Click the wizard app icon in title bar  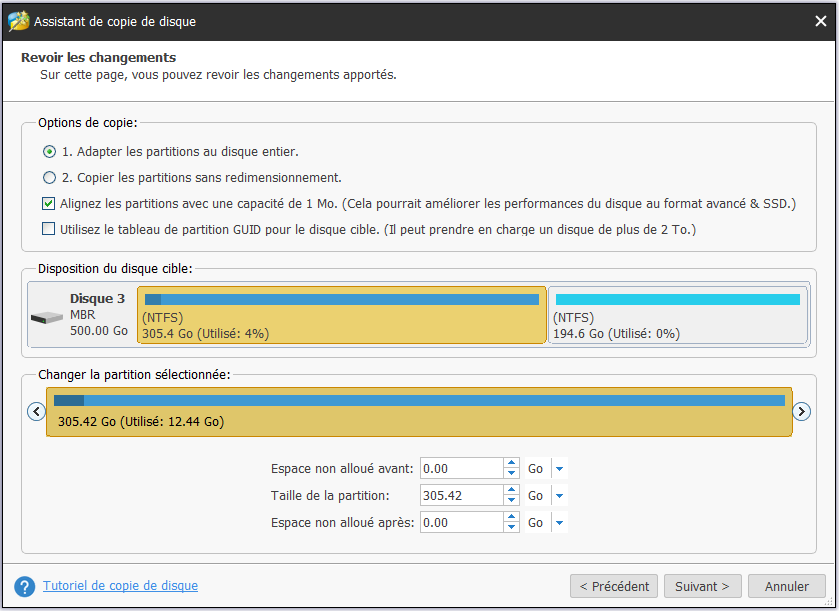click(x=19, y=21)
